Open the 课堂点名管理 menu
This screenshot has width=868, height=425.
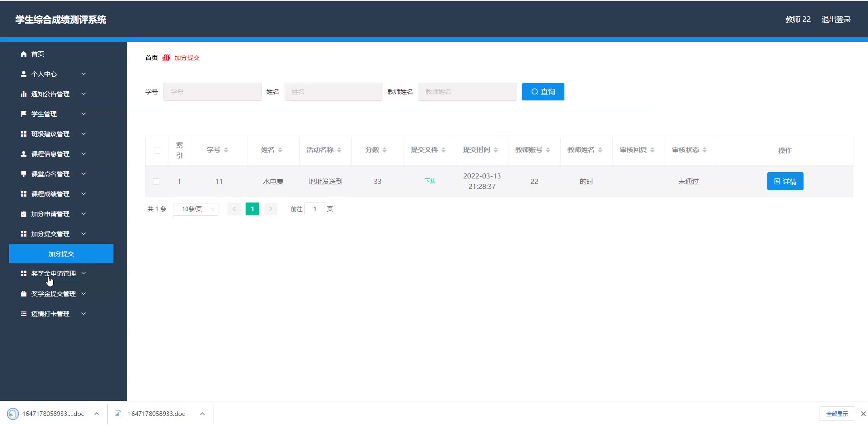[x=50, y=174]
